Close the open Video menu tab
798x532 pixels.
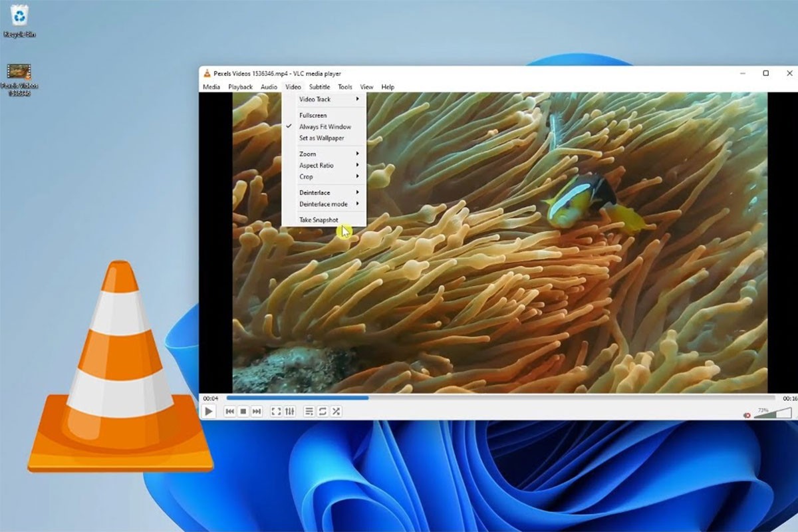pyautogui.click(x=293, y=87)
